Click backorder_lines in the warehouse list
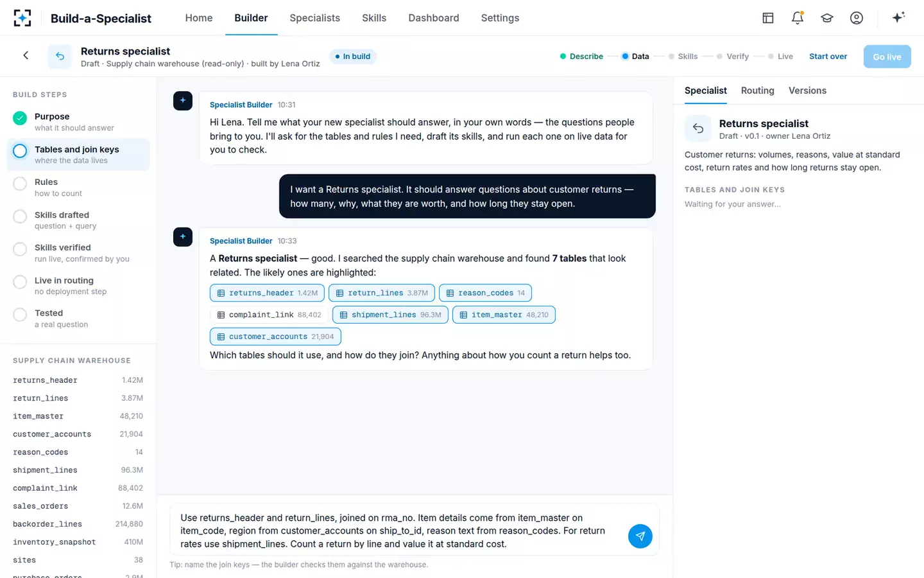This screenshot has height=578, width=924. click(x=78, y=524)
